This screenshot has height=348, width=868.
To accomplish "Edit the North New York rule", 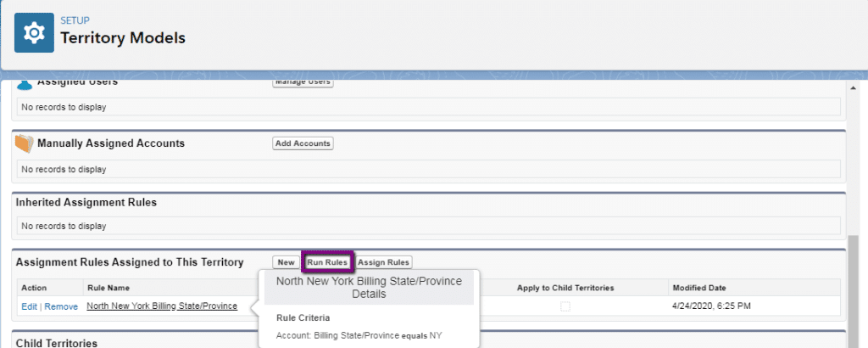I will (x=29, y=306).
